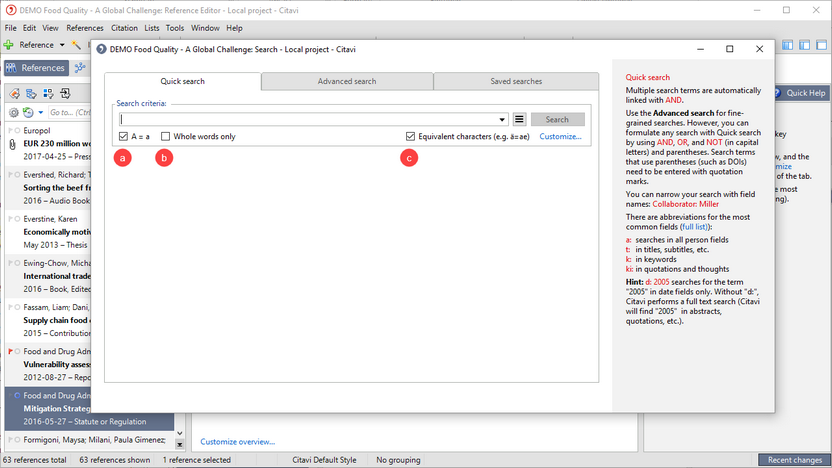Switch to the Saved searches tab
Viewport: 832px width, 468px height.
pos(516,82)
